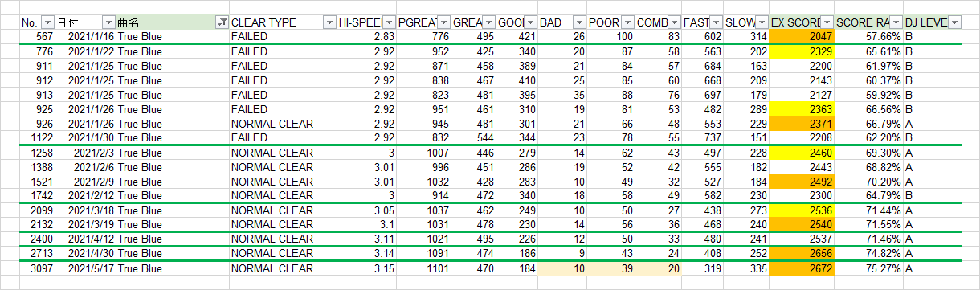
Task: Select the CLEAR TYPE header label
Action: click(x=263, y=22)
